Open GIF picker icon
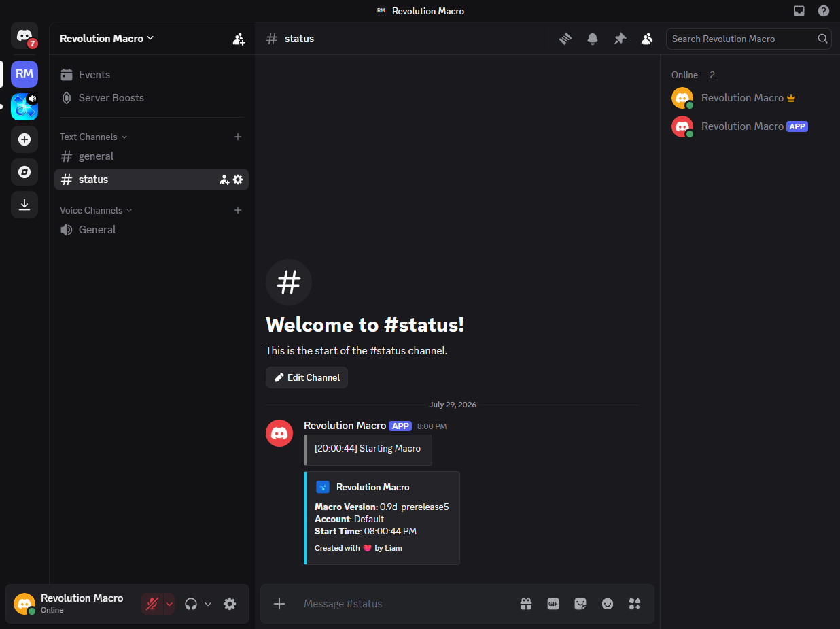This screenshot has width=840, height=629. (553, 604)
